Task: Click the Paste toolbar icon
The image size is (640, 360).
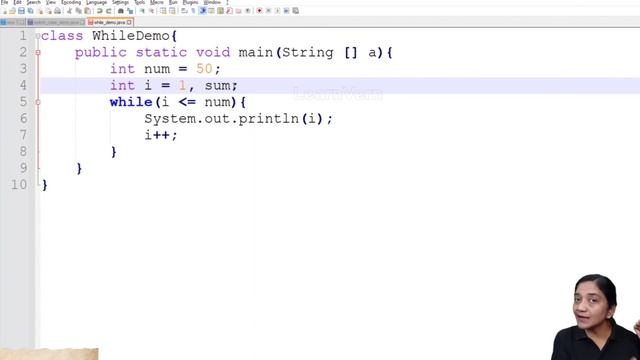Action: click(x=87, y=11)
